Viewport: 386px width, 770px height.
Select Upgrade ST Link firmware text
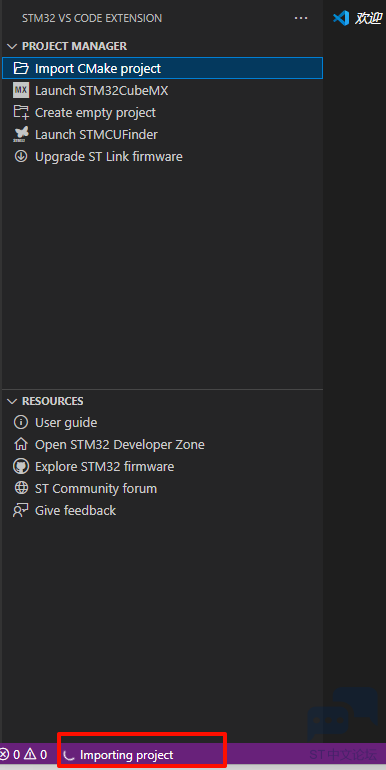pyautogui.click(x=109, y=157)
